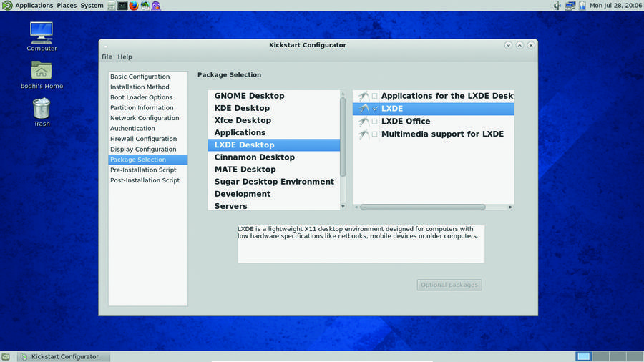Click package groups horizontal scrollbar thumb
The image size is (644, 362).
423,207
